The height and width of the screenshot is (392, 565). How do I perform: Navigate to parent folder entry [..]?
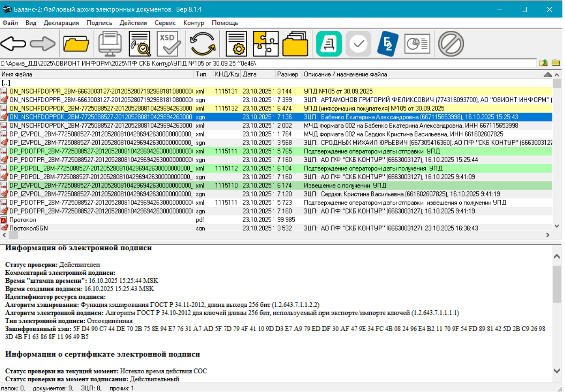[x=6, y=83]
